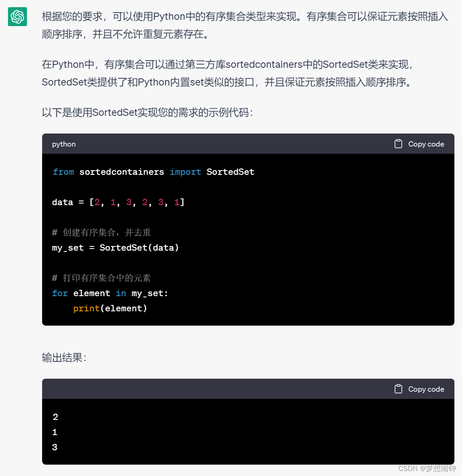Select the keyword import in the code
The image size is (462, 476).
[185, 171]
